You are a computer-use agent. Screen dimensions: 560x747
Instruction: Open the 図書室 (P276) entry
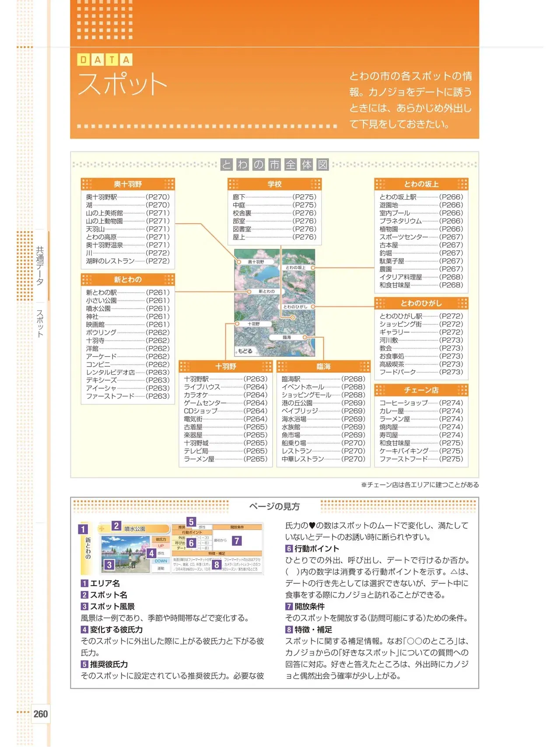click(x=274, y=229)
